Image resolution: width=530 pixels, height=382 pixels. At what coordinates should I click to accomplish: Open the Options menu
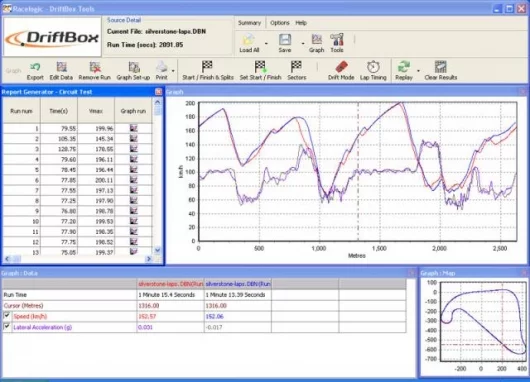coord(280,23)
